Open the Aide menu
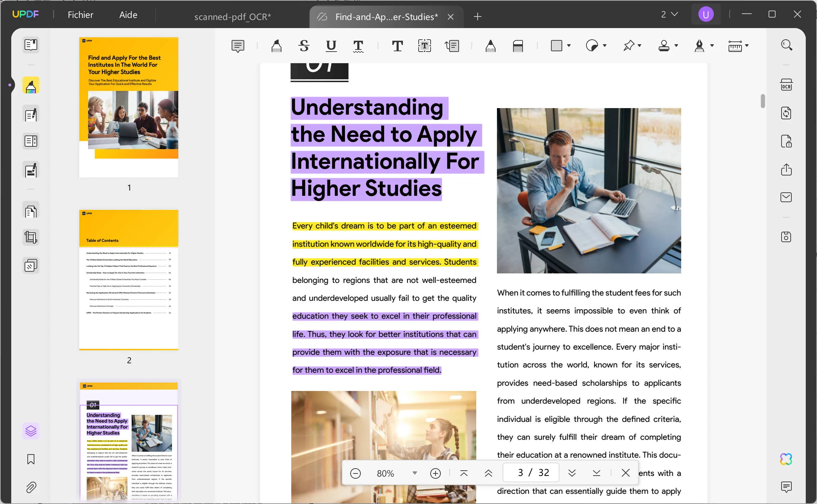 click(x=128, y=15)
